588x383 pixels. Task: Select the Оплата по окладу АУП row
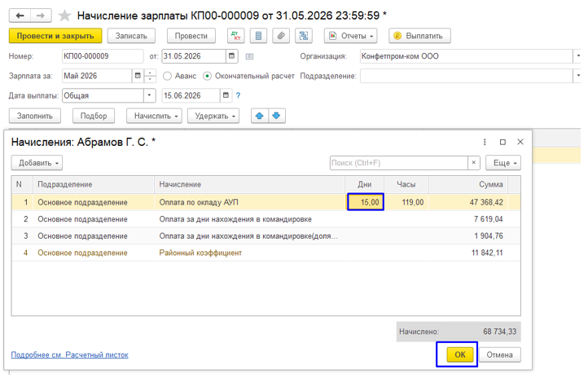[x=265, y=202]
